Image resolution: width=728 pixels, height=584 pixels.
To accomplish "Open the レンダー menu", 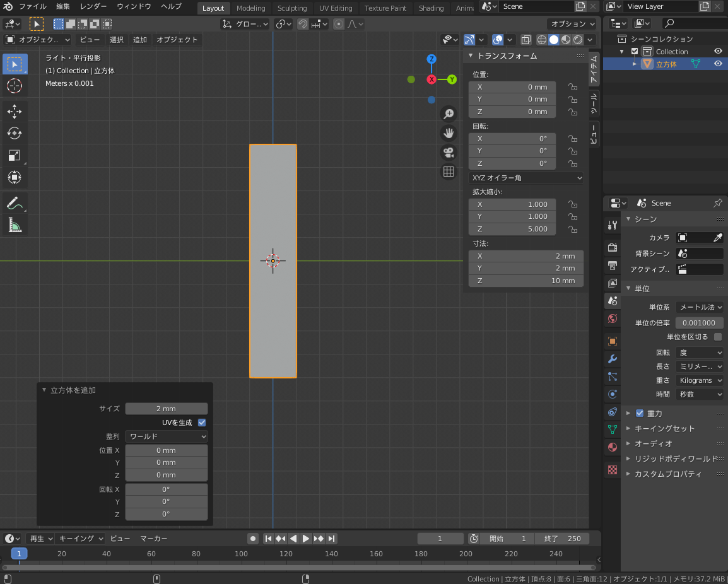I will pyautogui.click(x=93, y=6).
